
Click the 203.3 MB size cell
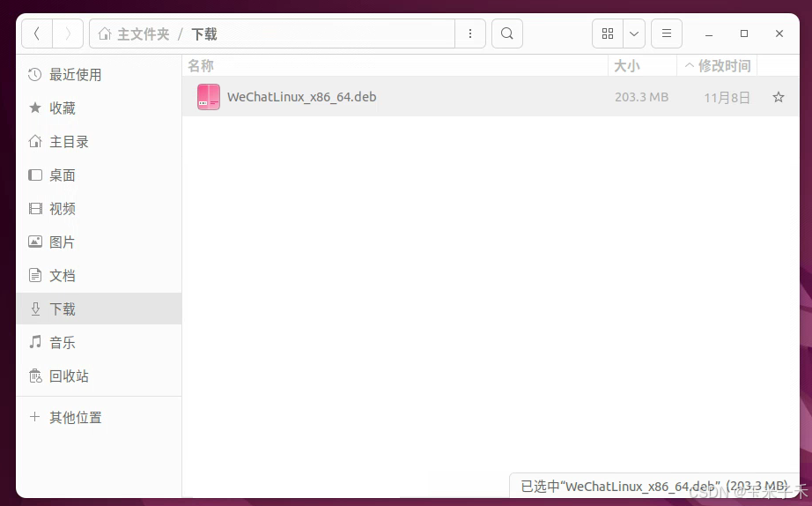coord(642,98)
